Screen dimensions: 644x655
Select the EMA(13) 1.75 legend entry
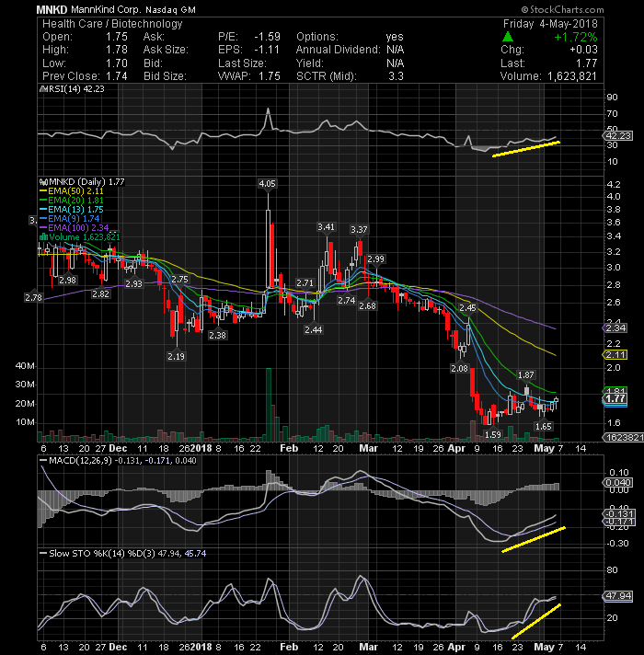[x=72, y=209]
